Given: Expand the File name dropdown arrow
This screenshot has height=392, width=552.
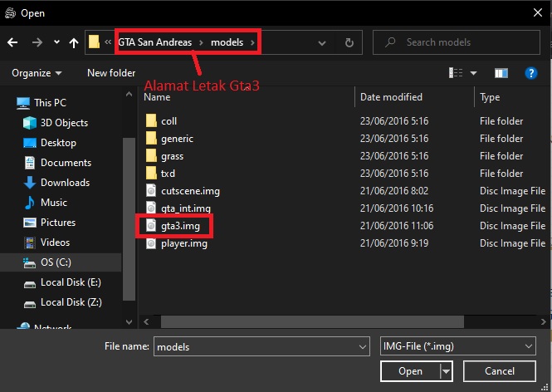Looking at the screenshot, I should [362, 347].
